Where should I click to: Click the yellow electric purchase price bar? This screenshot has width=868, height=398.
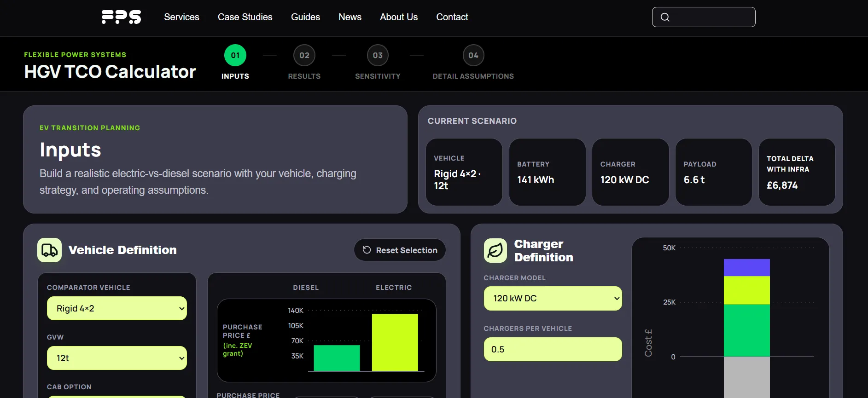click(x=395, y=342)
